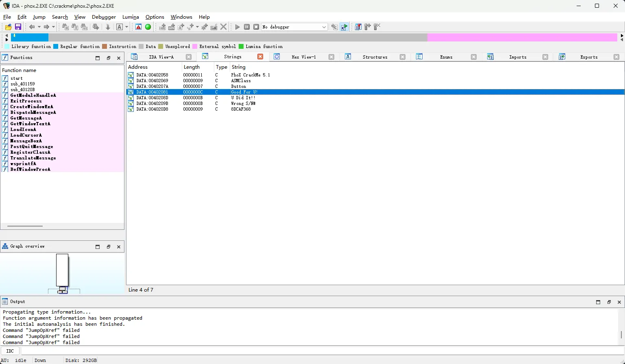Select the 'Wrong S/N#' string row

pos(375,103)
